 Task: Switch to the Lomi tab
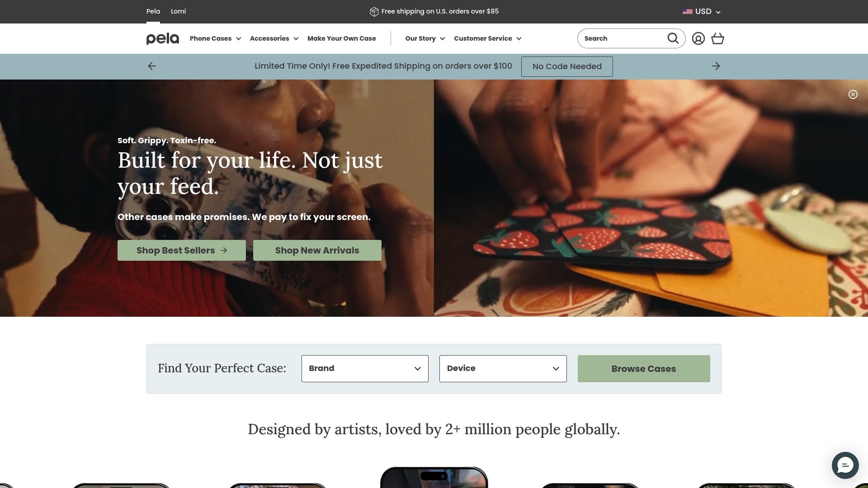pos(178,11)
